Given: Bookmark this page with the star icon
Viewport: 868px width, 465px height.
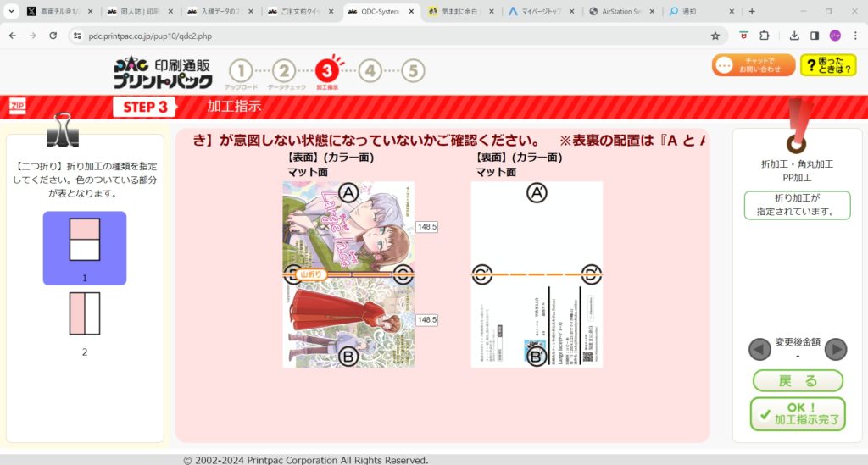Looking at the screenshot, I should click(x=715, y=36).
